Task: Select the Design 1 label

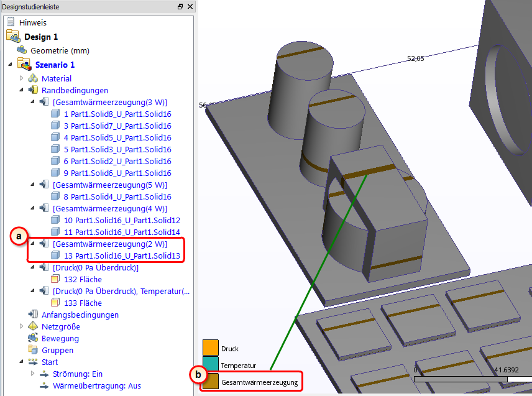Action: click(41, 37)
